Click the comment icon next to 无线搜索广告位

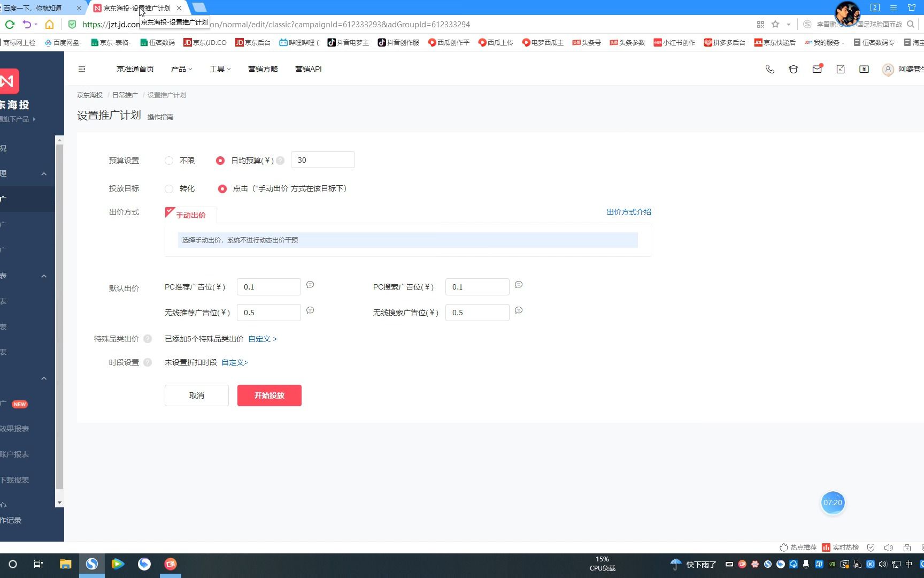pos(519,310)
